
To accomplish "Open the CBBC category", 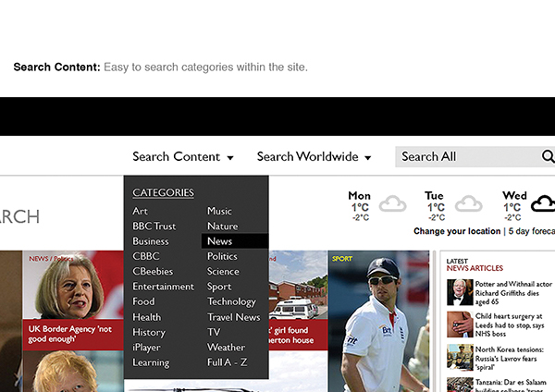I will point(146,256).
